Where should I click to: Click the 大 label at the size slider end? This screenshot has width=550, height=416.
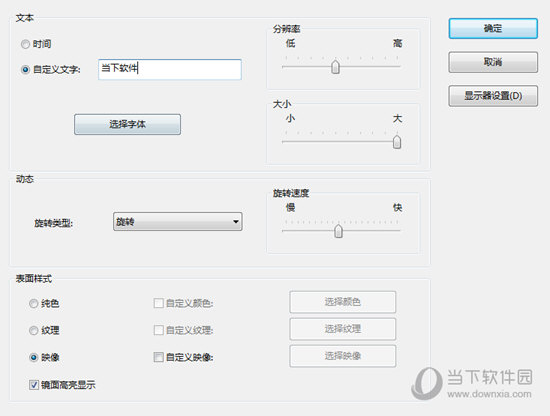point(397,119)
